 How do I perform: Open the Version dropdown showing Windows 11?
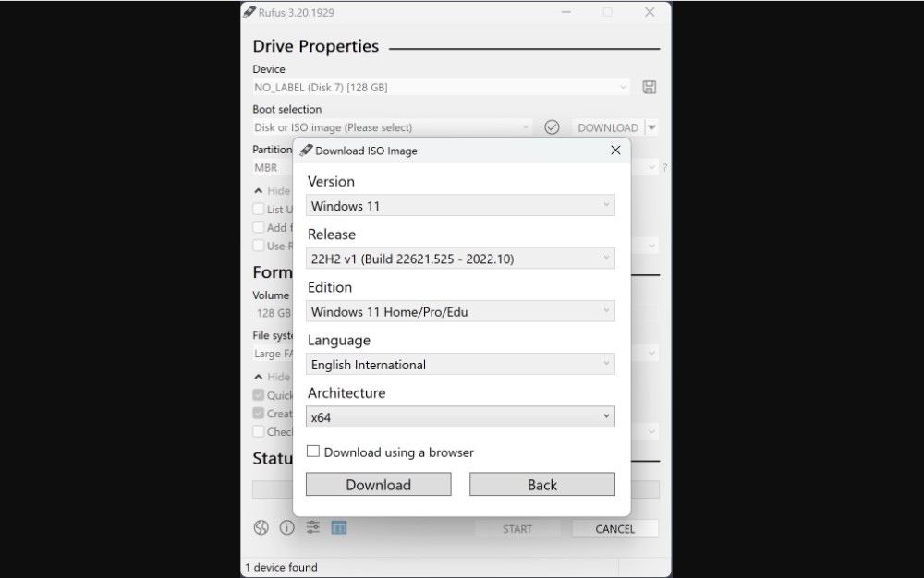pyautogui.click(x=460, y=205)
